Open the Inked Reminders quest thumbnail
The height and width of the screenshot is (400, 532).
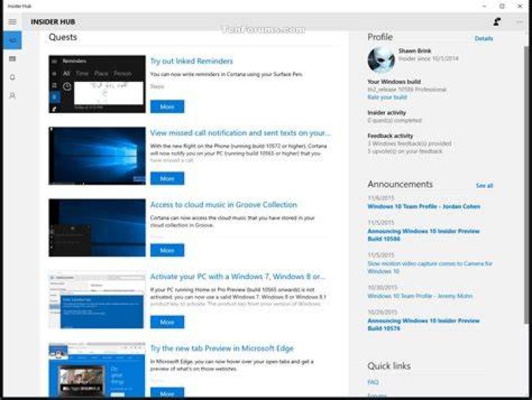coord(97,84)
